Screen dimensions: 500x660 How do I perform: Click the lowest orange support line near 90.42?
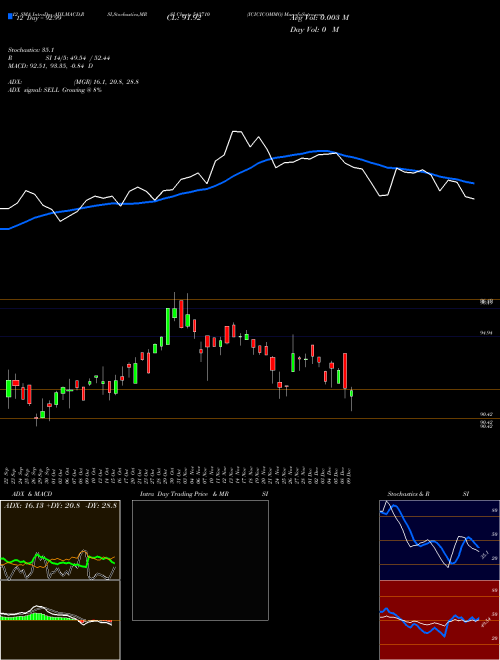[250, 418]
